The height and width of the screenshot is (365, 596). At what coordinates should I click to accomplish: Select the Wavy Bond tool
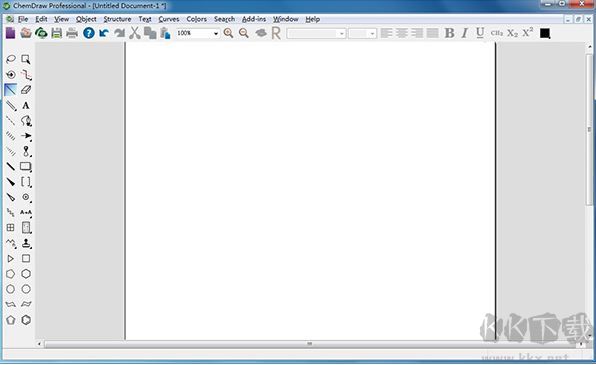click(11, 213)
